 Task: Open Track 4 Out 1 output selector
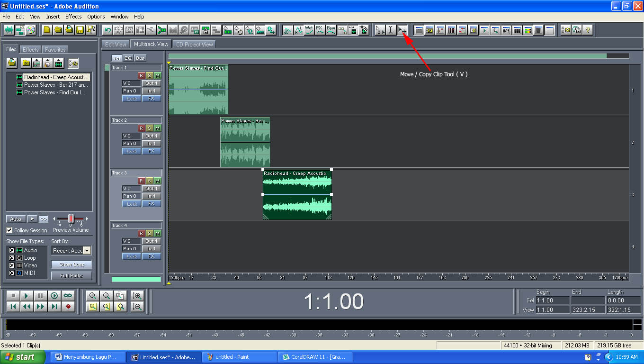pos(151,241)
